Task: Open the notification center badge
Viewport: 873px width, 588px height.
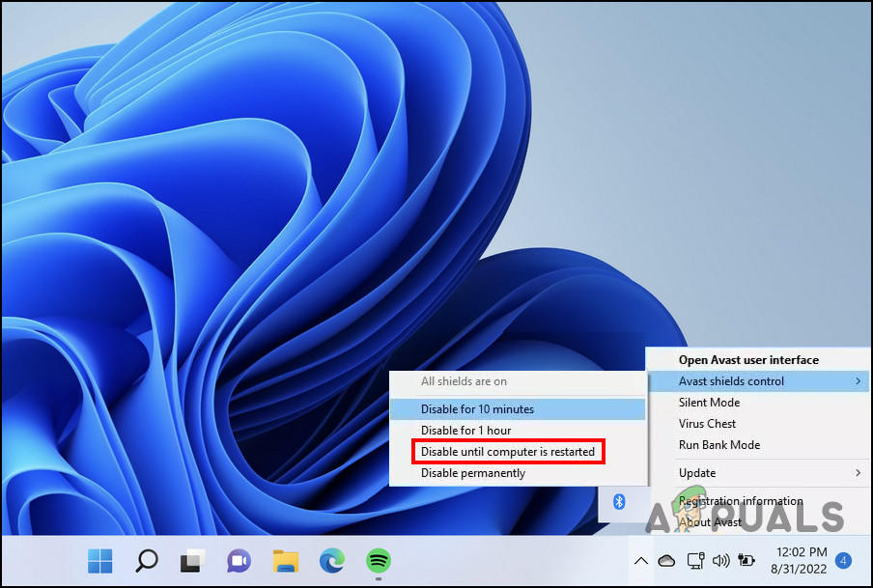Action: pyautogui.click(x=843, y=560)
